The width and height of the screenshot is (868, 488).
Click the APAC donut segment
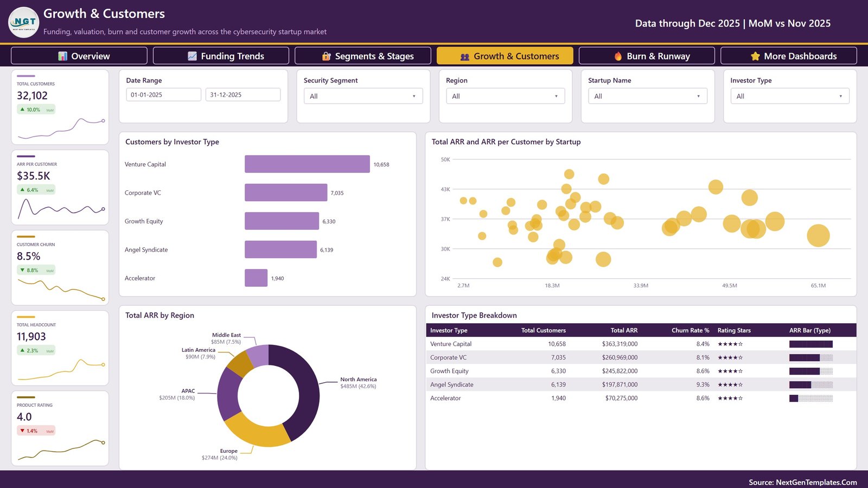[229, 395]
